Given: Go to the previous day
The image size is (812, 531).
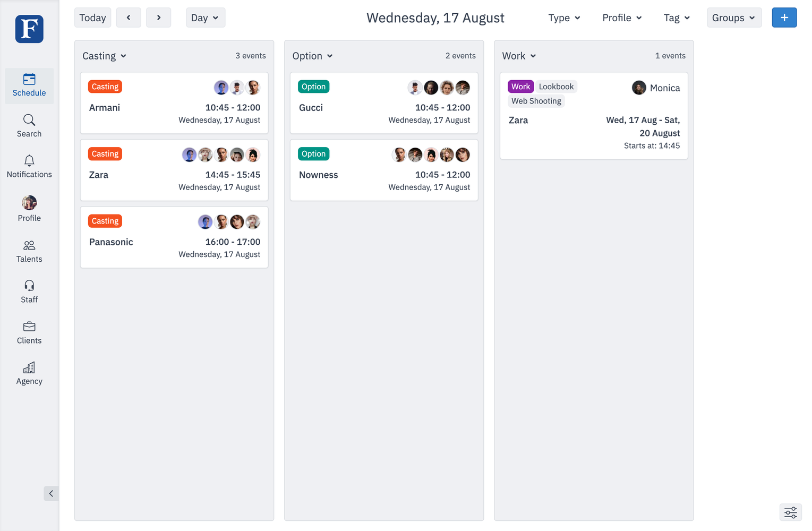Looking at the screenshot, I should [x=129, y=18].
